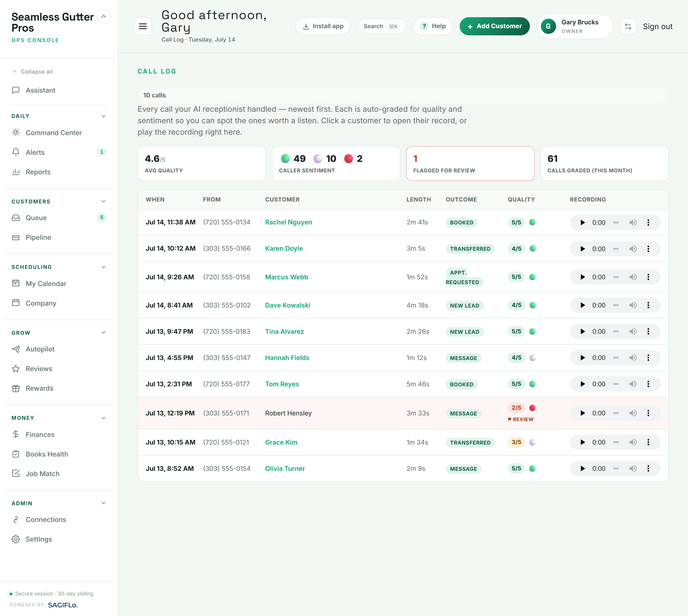The image size is (688, 616).
Task: Open Finances page
Action: (x=59, y=435)
